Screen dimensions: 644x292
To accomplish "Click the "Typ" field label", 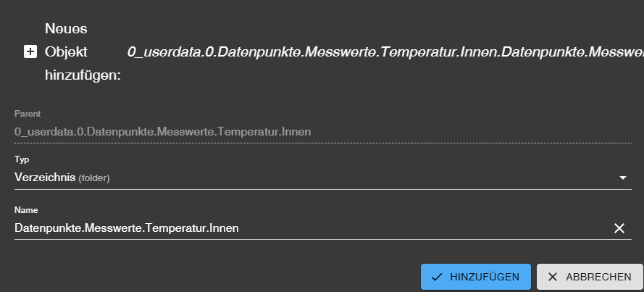I will pos(22,159).
